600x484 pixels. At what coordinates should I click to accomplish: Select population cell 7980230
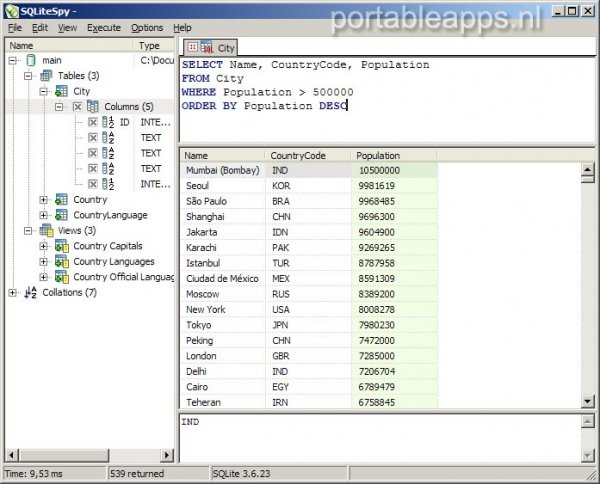coord(394,325)
